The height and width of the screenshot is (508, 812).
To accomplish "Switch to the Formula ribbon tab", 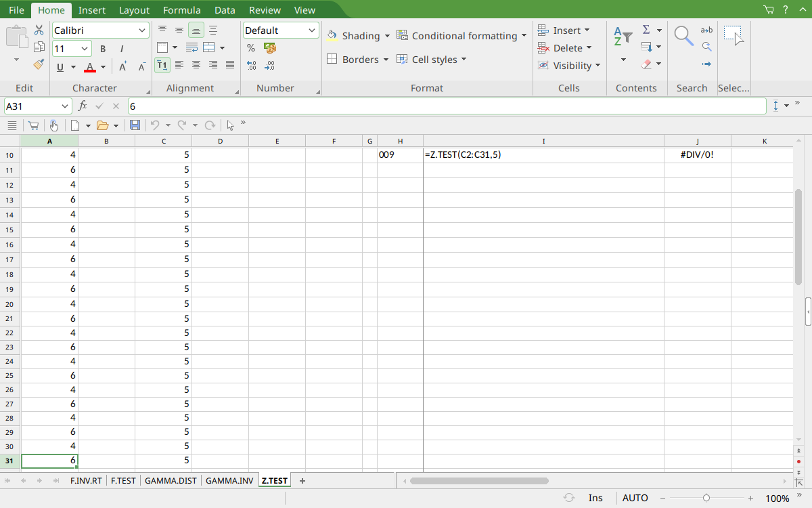I will click(x=181, y=10).
